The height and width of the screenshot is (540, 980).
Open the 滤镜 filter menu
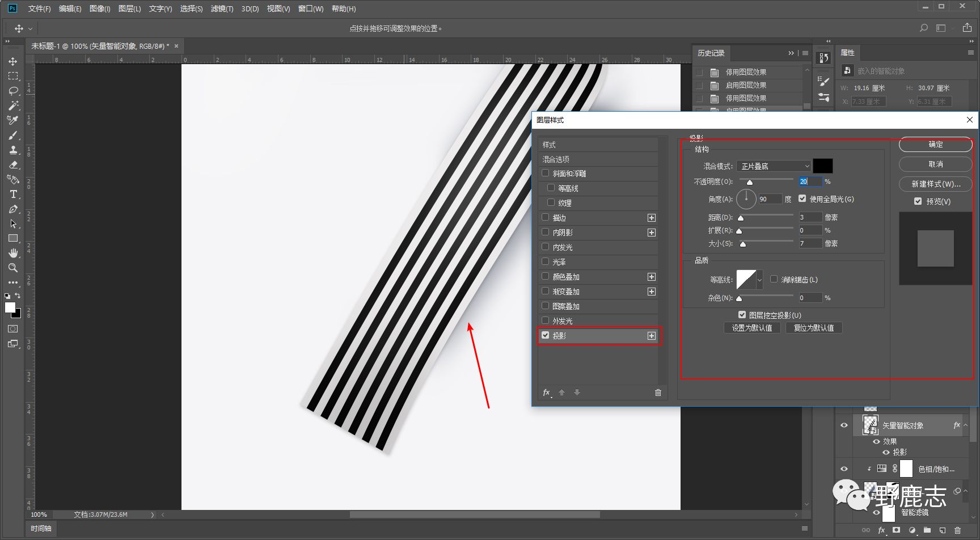[x=222, y=9]
